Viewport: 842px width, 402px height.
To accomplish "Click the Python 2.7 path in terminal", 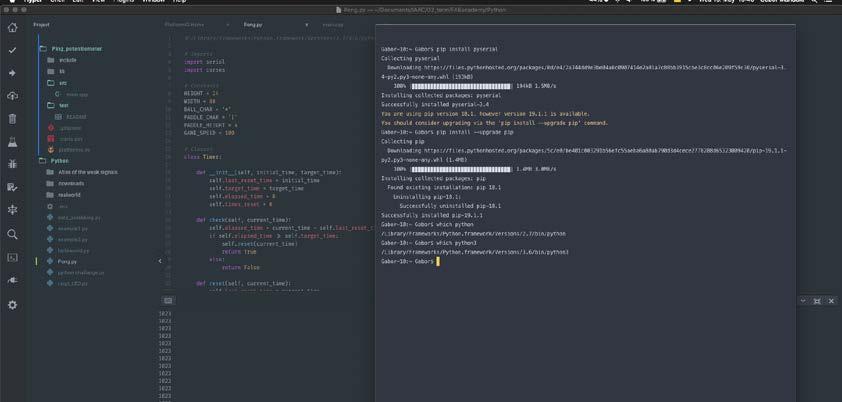I will (473, 233).
